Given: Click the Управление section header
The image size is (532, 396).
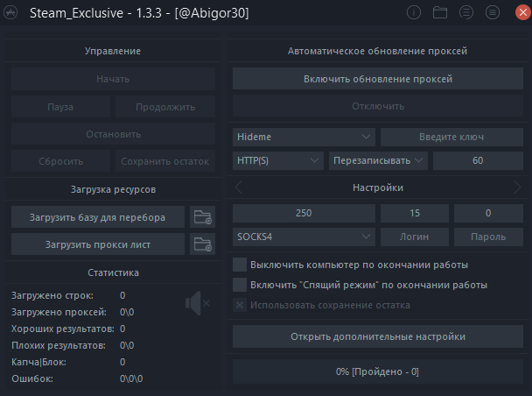Looking at the screenshot, I should tap(113, 51).
